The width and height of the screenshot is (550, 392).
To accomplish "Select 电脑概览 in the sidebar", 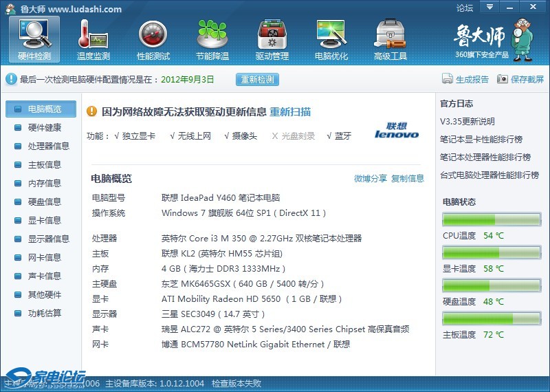I will click(41, 109).
